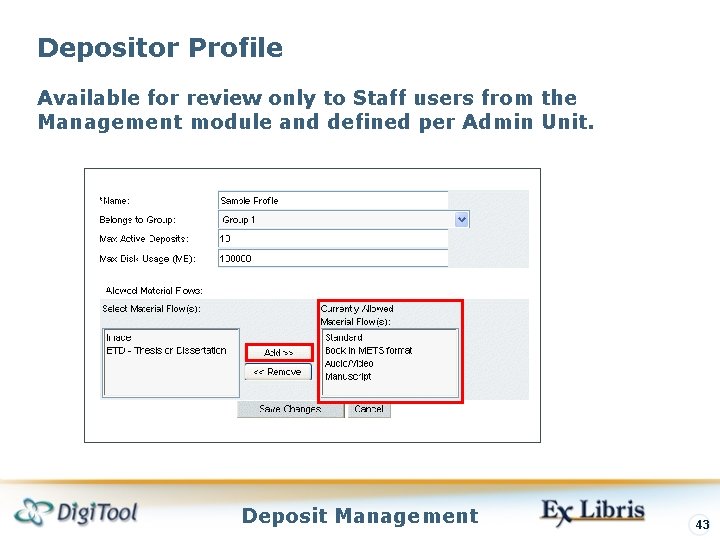
Task: Click the Max Disk Usage (MB) field
Action: tap(333, 259)
